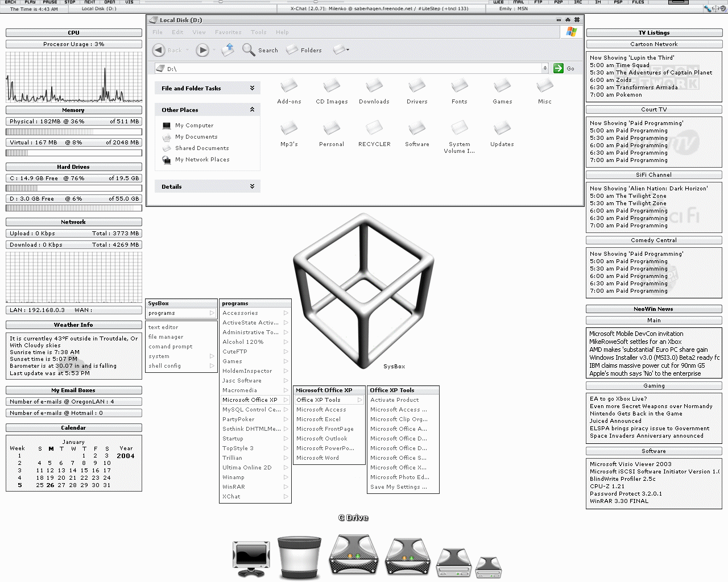The height and width of the screenshot is (582, 728).
Task: Click the computer monitor icon in the dock
Action: [251, 559]
